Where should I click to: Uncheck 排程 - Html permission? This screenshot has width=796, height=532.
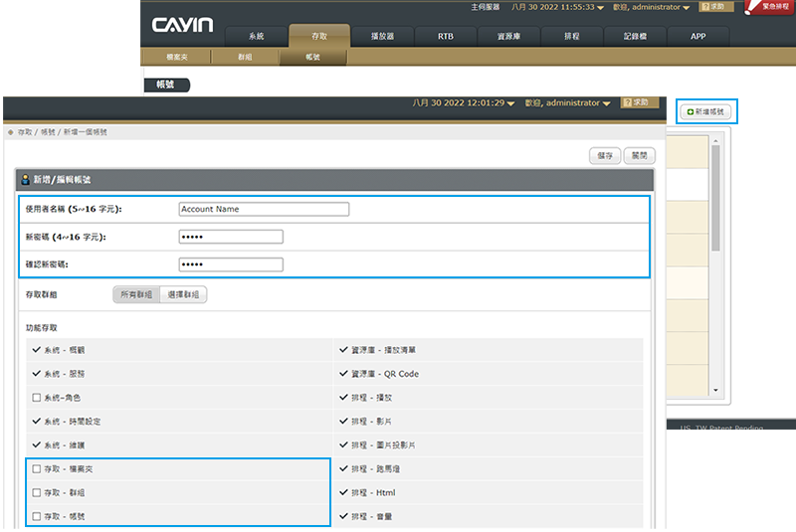343,492
